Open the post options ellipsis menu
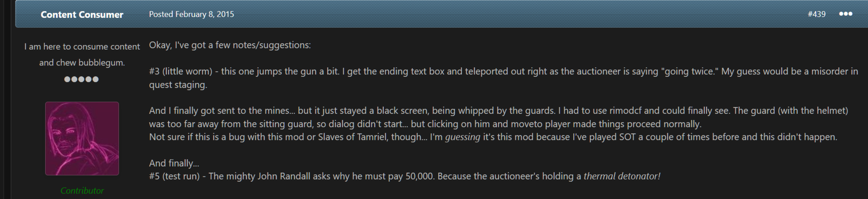Viewport: 868px width, 199px height. (845, 14)
